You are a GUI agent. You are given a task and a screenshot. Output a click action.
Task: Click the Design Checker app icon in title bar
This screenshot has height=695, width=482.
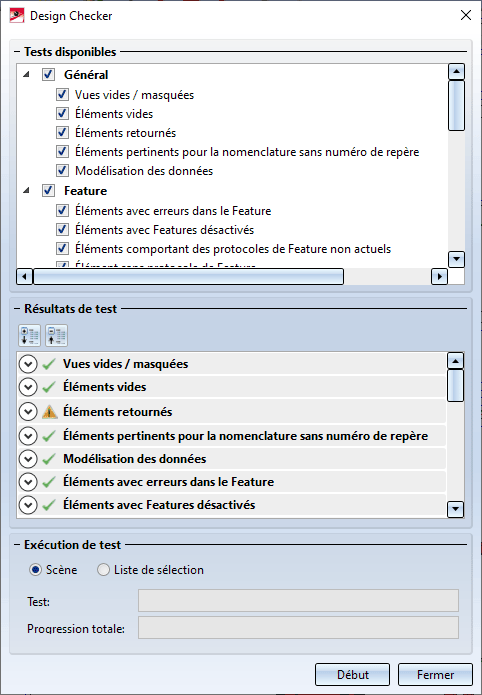click(x=17, y=16)
